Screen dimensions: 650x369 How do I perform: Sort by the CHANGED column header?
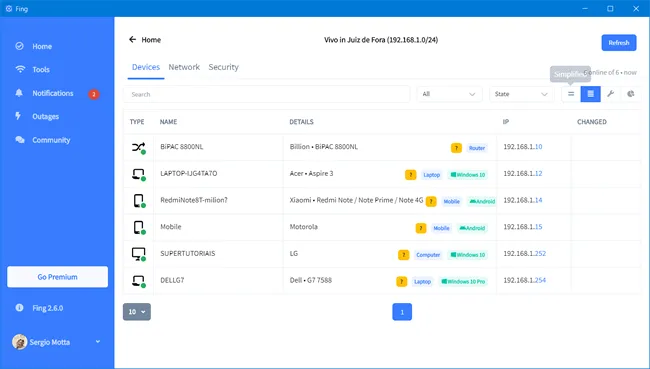coord(592,122)
